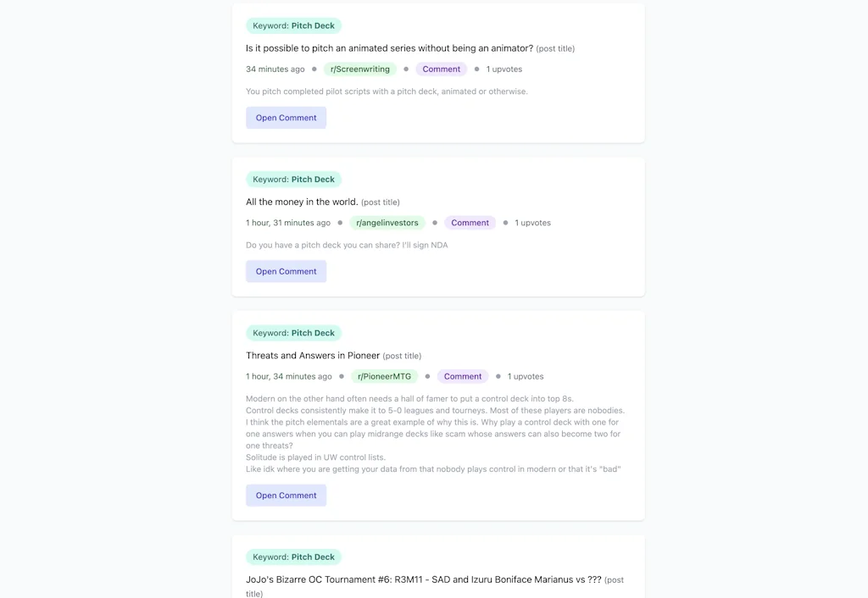Select the Pitch Deck keyword badge on the first card

[293, 25]
